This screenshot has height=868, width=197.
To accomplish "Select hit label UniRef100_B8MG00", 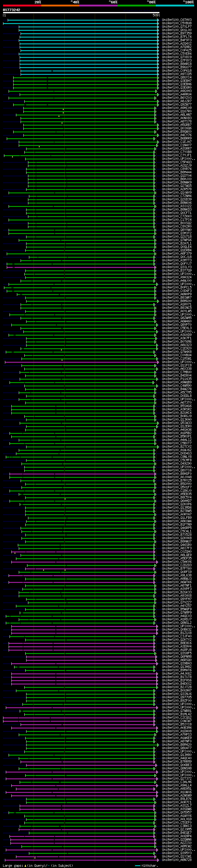I will (177, 301).
